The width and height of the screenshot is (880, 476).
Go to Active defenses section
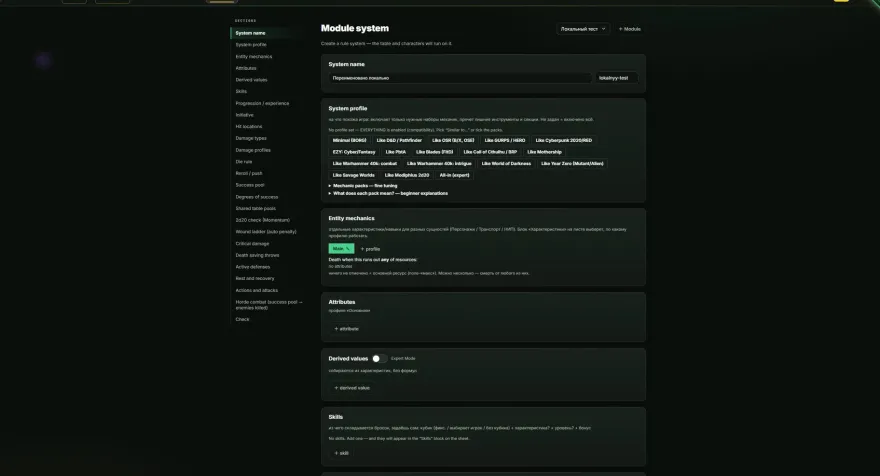pyautogui.click(x=253, y=267)
